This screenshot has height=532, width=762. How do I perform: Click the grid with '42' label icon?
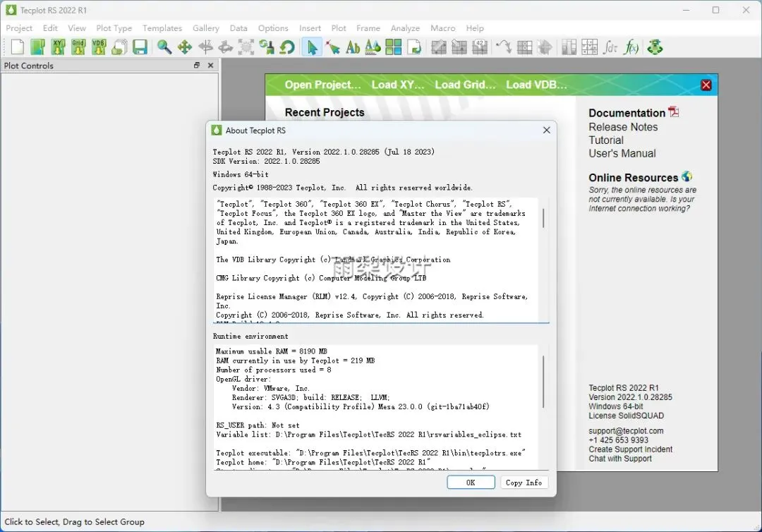coord(480,47)
